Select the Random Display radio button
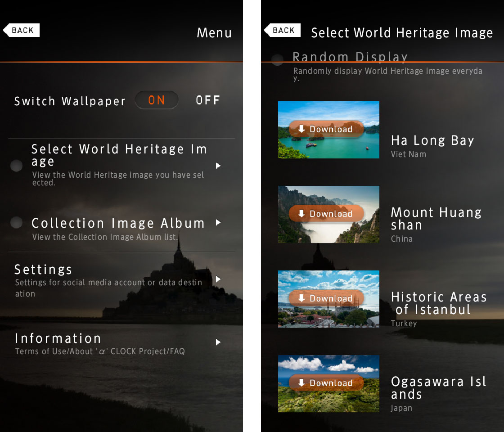 pyautogui.click(x=277, y=59)
